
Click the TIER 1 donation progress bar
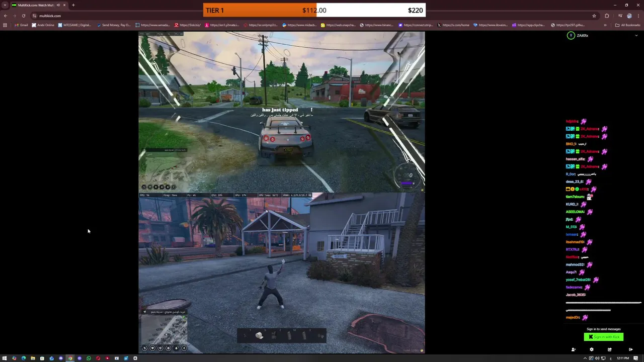coord(314,10)
